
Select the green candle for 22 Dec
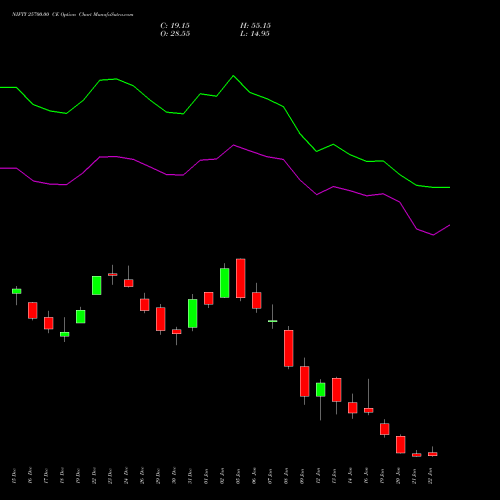coord(97,285)
